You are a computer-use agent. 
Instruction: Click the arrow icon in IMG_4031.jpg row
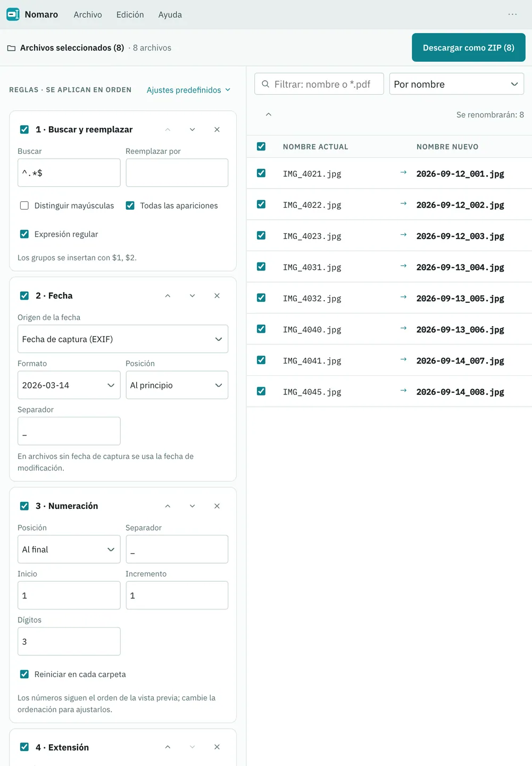[x=403, y=266]
